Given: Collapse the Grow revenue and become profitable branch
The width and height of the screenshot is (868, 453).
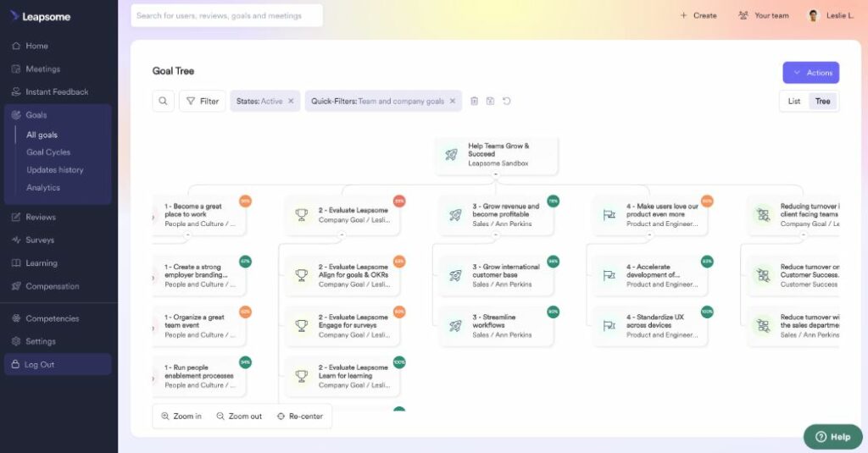Looking at the screenshot, I should [x=495, y=235].
